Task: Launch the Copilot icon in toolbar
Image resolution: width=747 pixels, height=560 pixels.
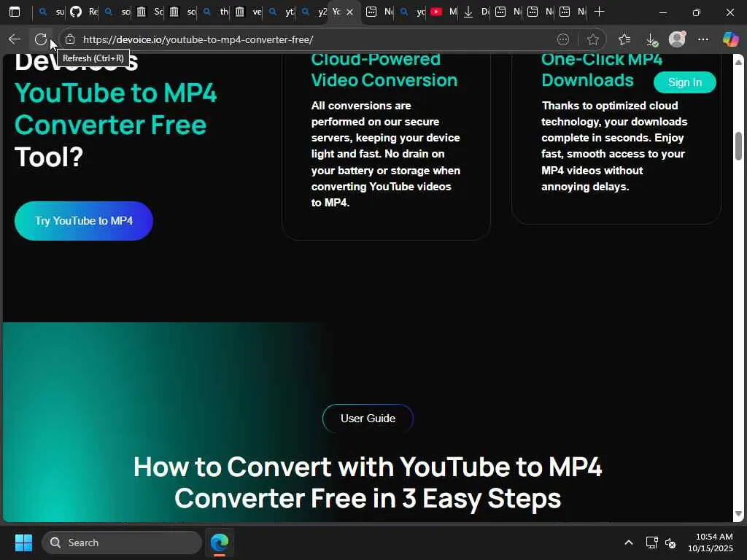Action: (730, 39)
